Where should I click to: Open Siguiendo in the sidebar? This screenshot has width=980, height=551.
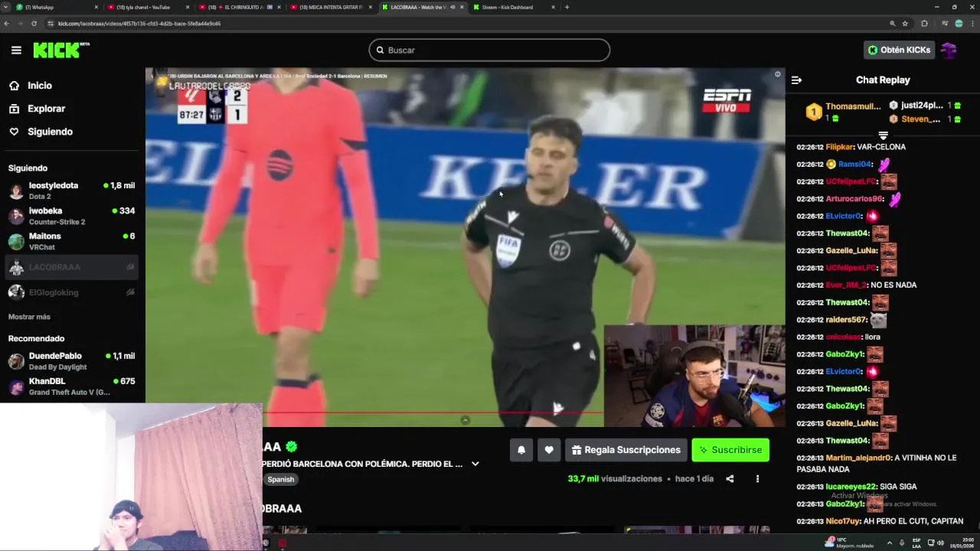(41, 132)
